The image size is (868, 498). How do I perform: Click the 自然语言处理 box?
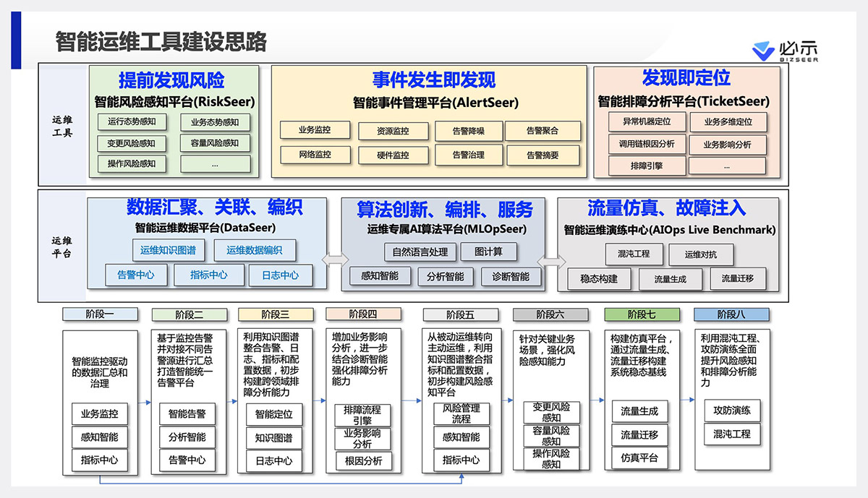[x=420, y=252]
